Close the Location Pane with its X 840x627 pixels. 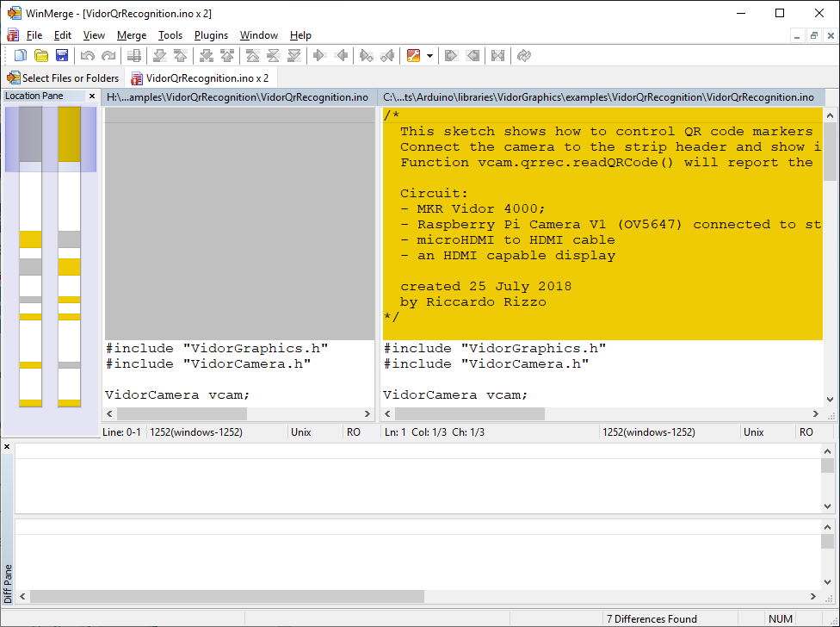point(92,96)
